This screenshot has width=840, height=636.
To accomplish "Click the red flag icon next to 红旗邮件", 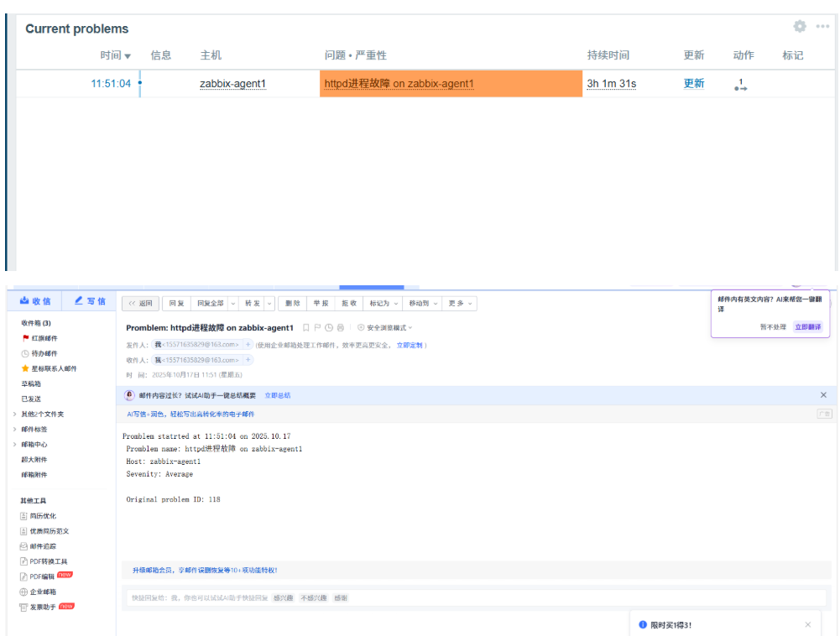I will pyautogui.click(x=26, y=338).
